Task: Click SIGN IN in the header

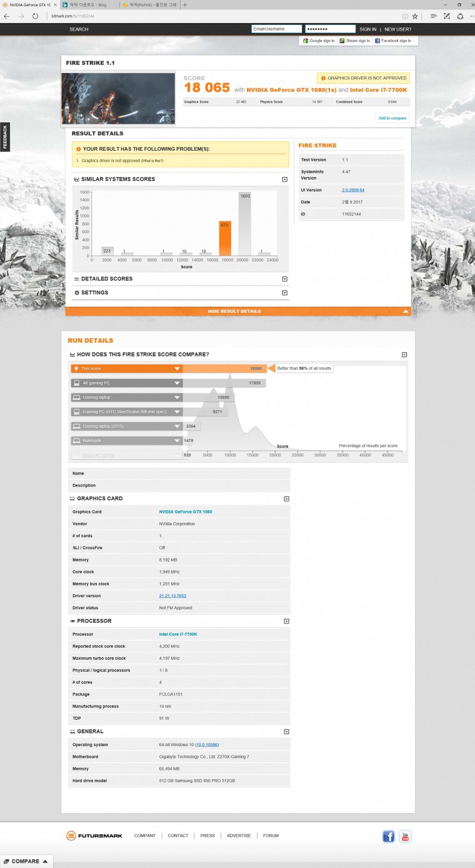Action: [368, 29]
